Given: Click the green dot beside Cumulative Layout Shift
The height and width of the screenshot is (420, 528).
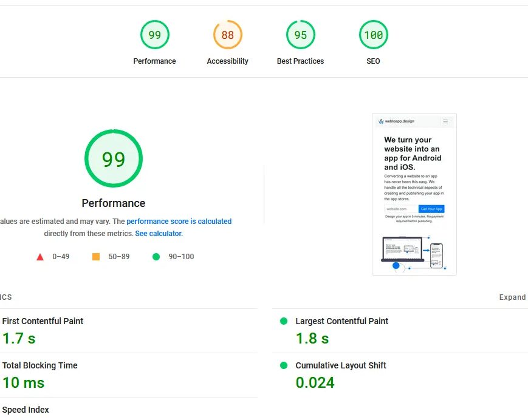Looking at the screenshot, I should tap(284, 365).
